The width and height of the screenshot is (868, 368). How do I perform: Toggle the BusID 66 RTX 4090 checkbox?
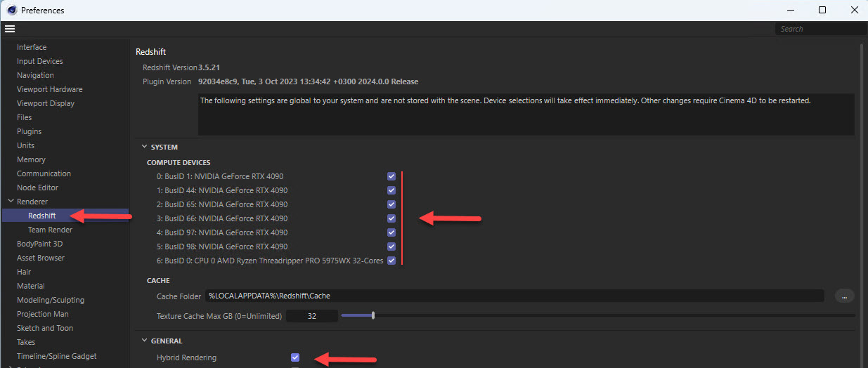click(391, 218)
